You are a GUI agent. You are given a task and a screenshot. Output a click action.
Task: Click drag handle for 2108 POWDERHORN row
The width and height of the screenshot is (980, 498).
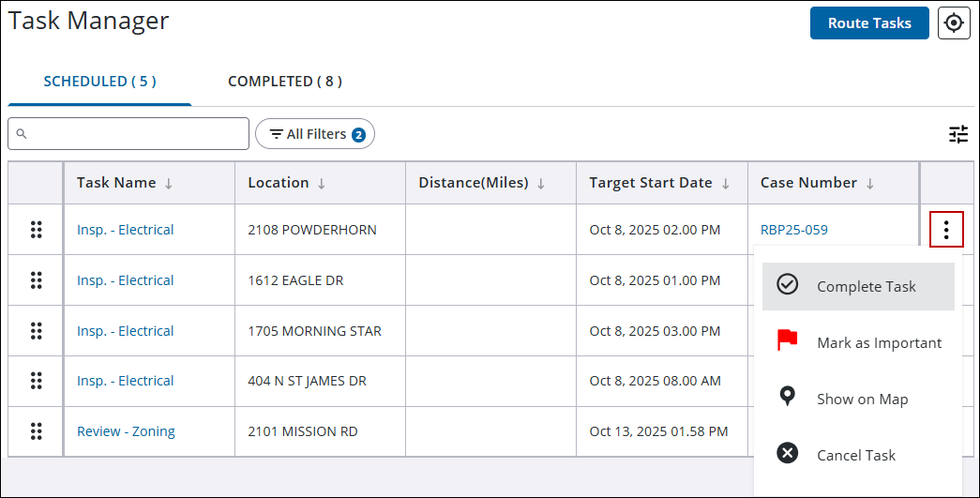tap(37, 230)
